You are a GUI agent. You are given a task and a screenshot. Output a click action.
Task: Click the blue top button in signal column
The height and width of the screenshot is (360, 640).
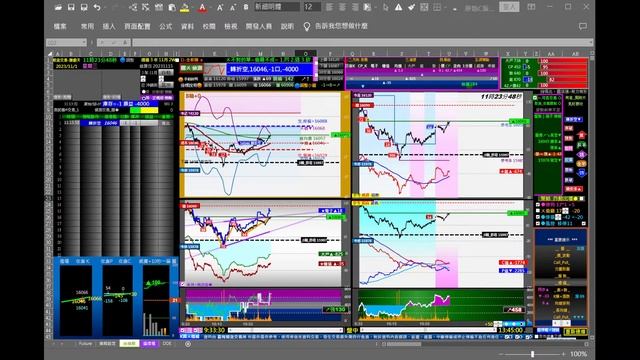pyautogui.click(x=573, y=120)
